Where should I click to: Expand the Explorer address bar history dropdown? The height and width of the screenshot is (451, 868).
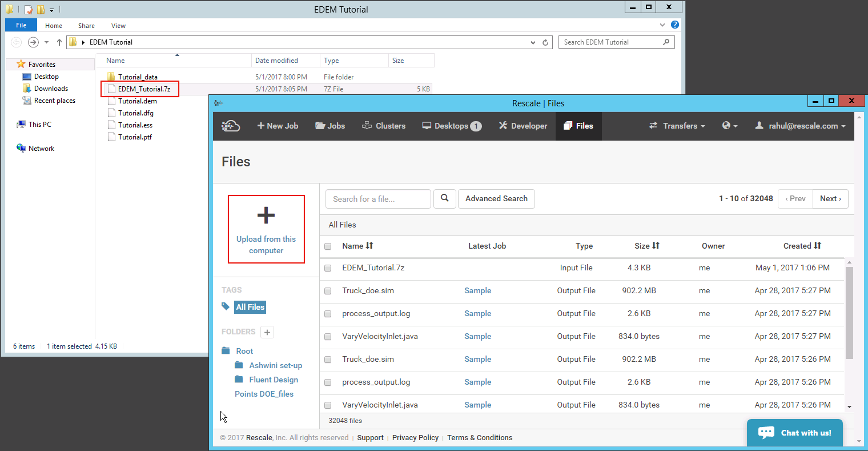pyautogui.click(x=533, y=42)
